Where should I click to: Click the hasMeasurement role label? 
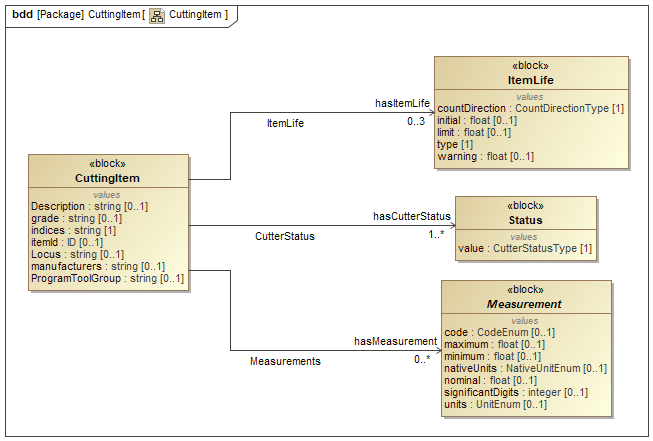[x=395, y=341]
